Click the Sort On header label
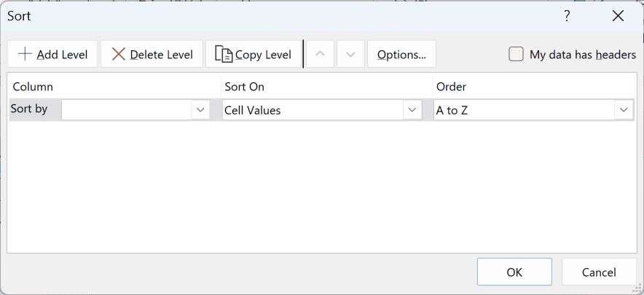Image resolution: width=644 pixels, height=295 pixels. pos(244,87)
